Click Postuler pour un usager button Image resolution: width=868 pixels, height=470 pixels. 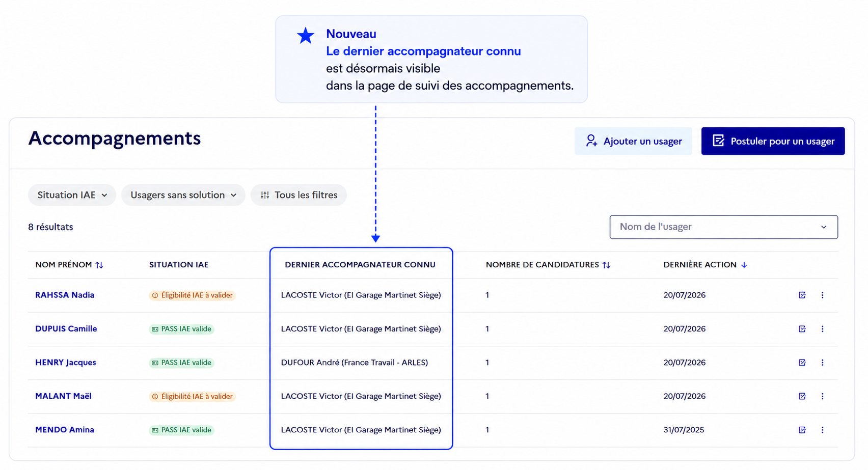tap(773, 141)
